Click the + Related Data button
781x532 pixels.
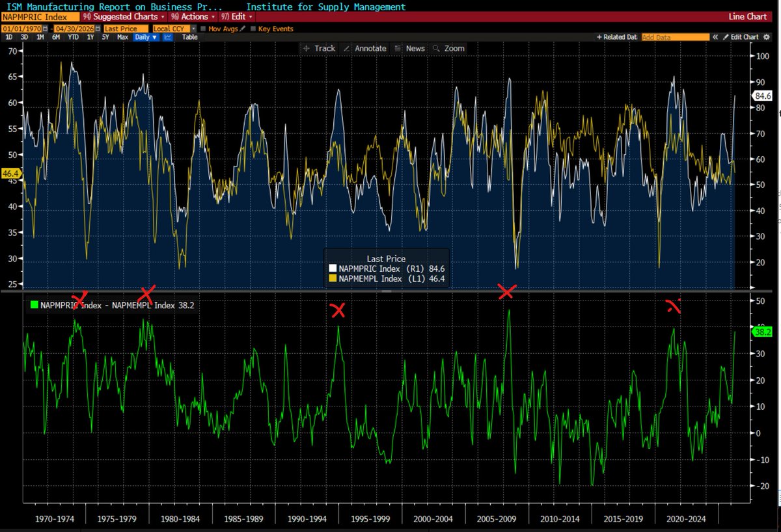(617, 37)
